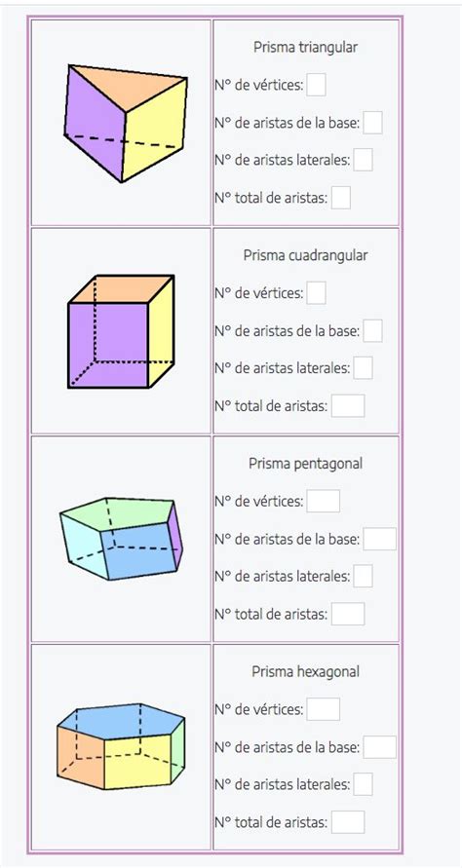
Task: Click base edges input for Prisma pentagonal
Action: [380, 539]
